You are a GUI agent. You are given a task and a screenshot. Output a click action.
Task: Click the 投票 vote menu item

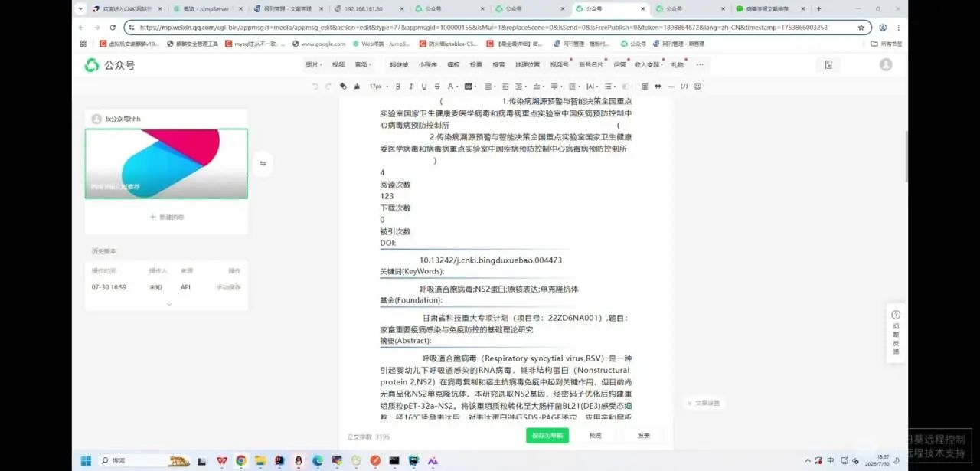[476, 65]
